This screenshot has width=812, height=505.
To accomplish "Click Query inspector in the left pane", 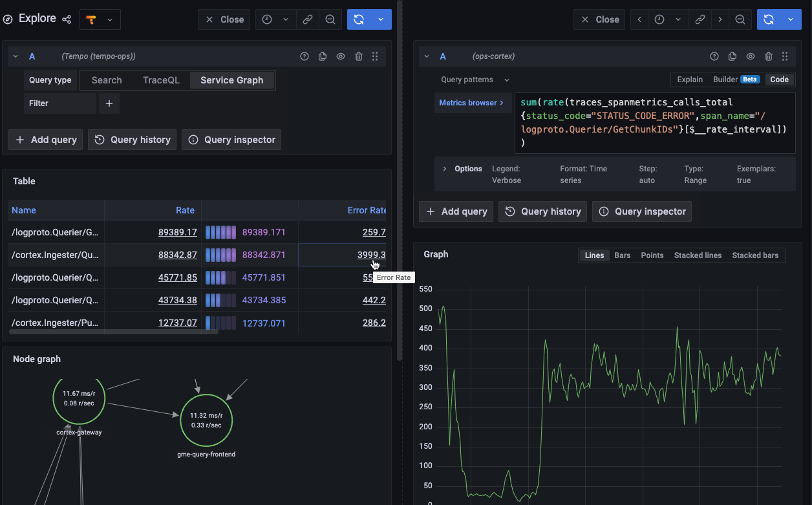I will click(231, 140).
